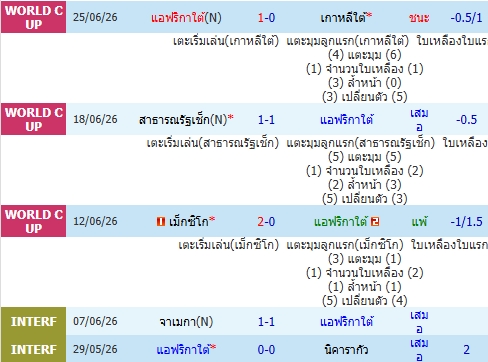Click the corner stat line (3) แตะมุม (1)

pyautogui.click(x=365, y=259)
